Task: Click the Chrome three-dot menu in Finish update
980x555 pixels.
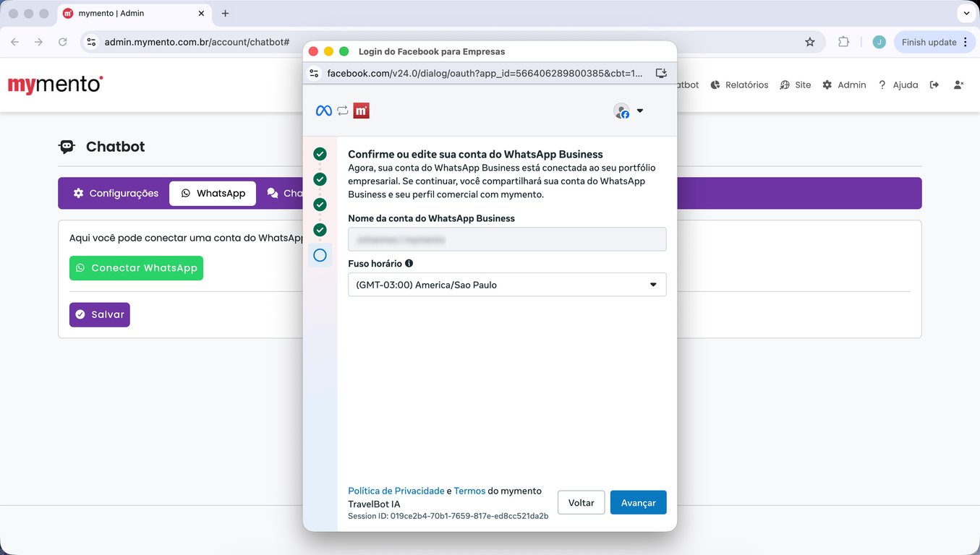Action: point(966,42)
